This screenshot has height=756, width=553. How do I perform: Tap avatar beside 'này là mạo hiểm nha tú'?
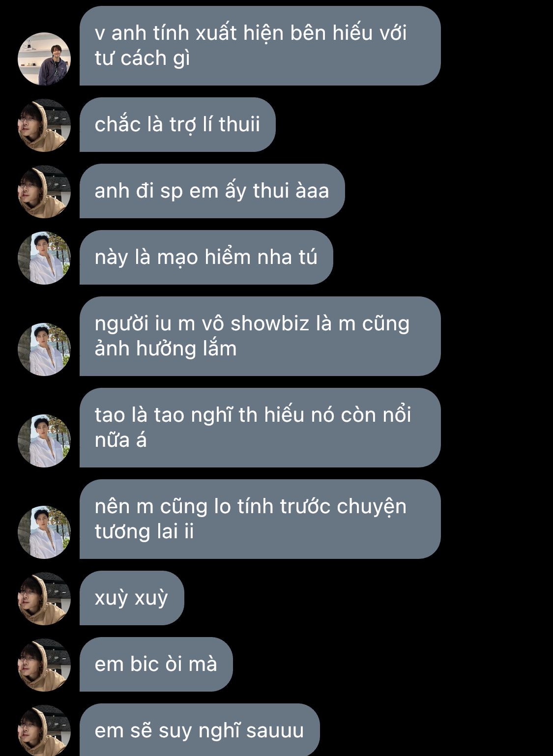click(44, 258)
